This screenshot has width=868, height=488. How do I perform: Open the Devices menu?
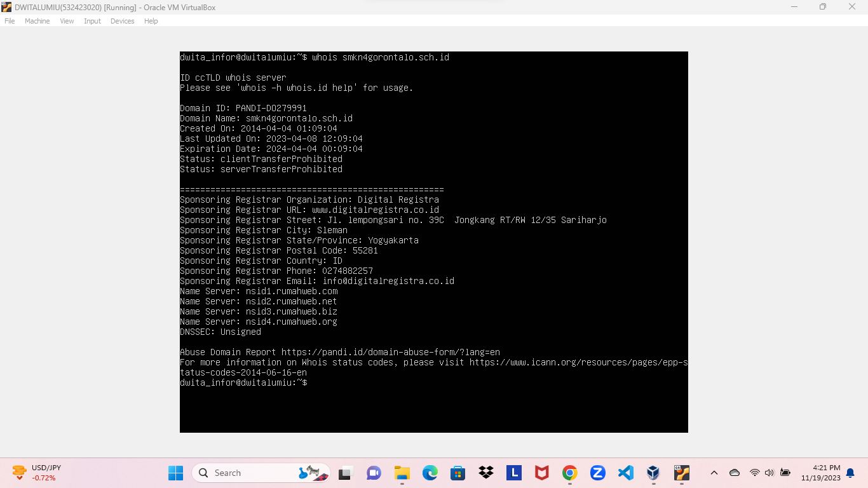122,21
